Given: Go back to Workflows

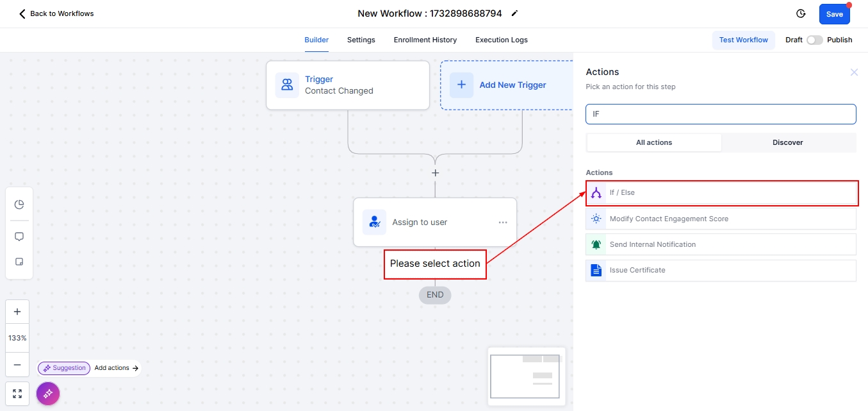Looking at the screenshot, I should [x=56, y=13].
